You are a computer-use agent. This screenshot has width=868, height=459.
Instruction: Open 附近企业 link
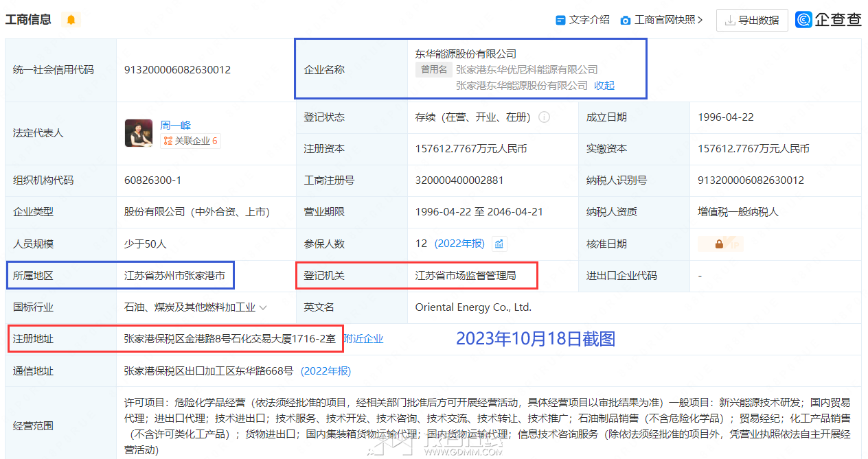[x=363, y=339]
